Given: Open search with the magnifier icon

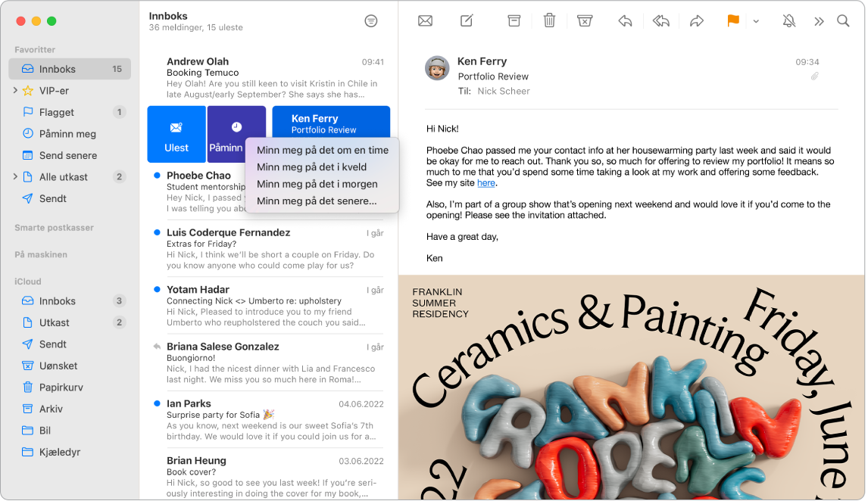Looking at the screenshot, I should 843,21.
